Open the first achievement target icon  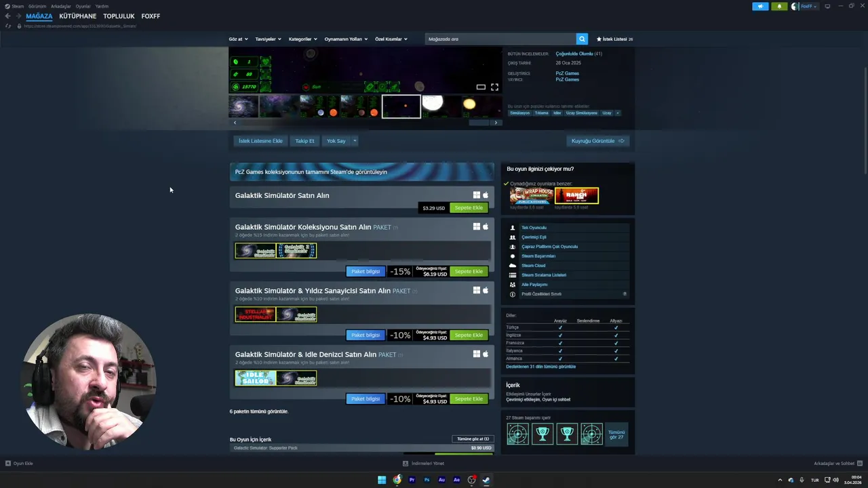[517, 434]
